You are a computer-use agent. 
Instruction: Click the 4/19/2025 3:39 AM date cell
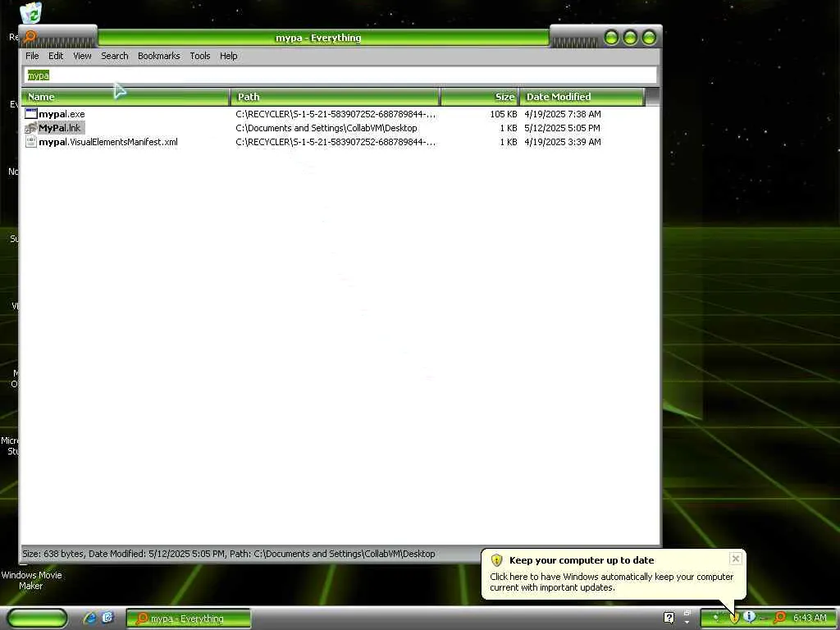563,142
